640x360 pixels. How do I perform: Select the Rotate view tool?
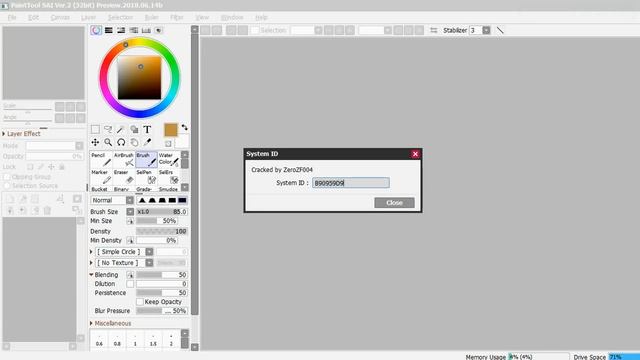click(121, 142)
